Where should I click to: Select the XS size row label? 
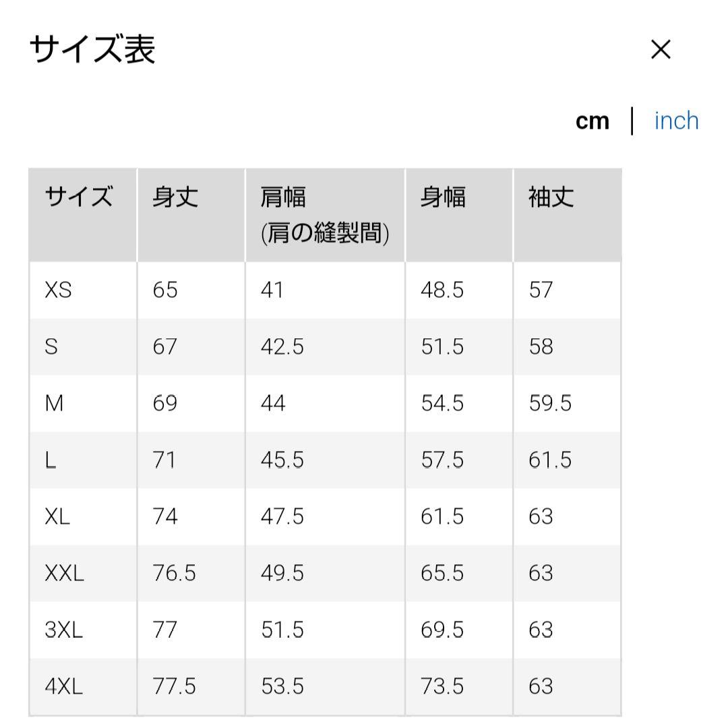click(x=58, y=291)
